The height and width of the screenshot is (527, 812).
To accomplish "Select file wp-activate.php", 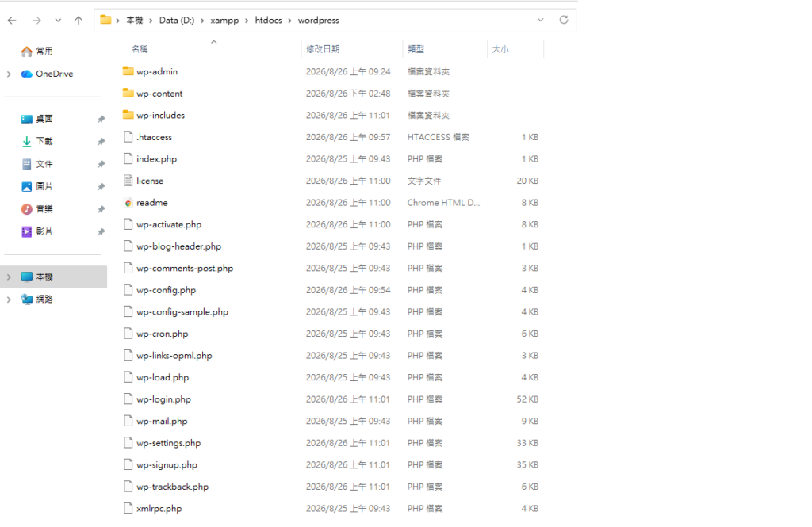I will 169,225.
